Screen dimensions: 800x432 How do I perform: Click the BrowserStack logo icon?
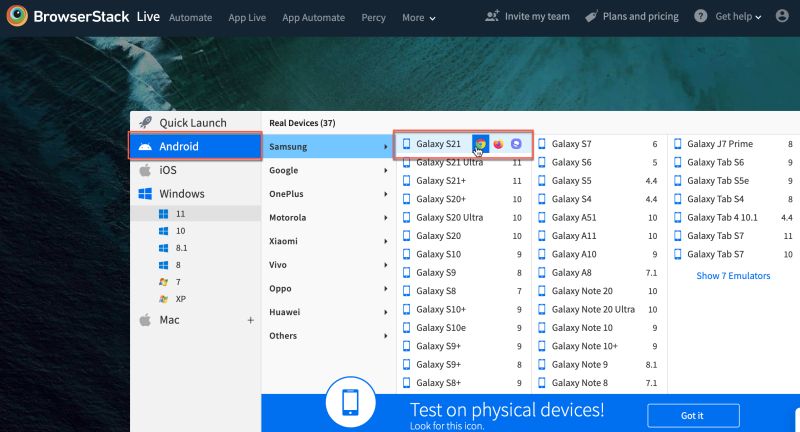click(x=17, y=16)
